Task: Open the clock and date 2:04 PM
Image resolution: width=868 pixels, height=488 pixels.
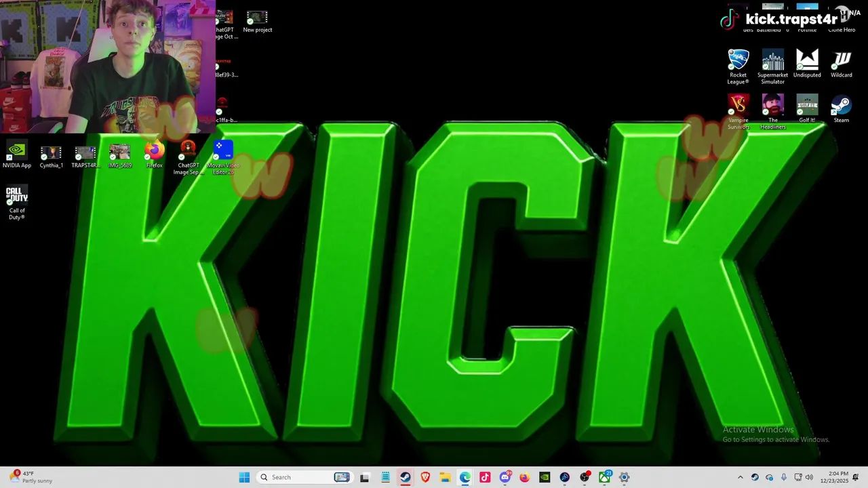Action: 833,477
